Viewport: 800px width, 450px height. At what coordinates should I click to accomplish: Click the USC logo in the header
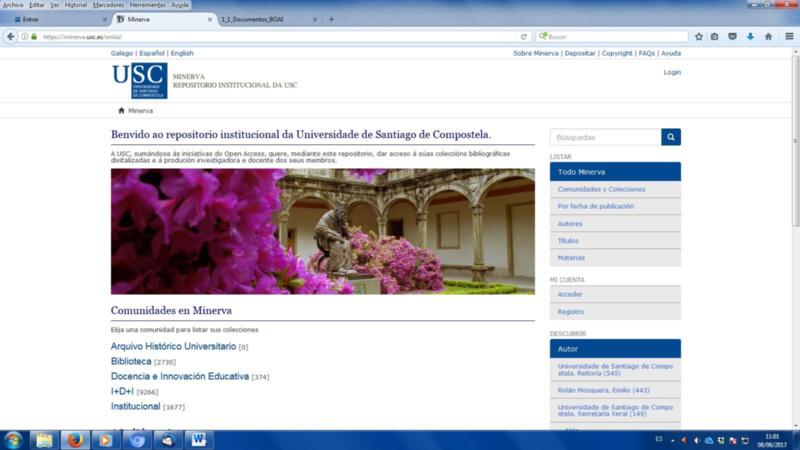(139, 81)
